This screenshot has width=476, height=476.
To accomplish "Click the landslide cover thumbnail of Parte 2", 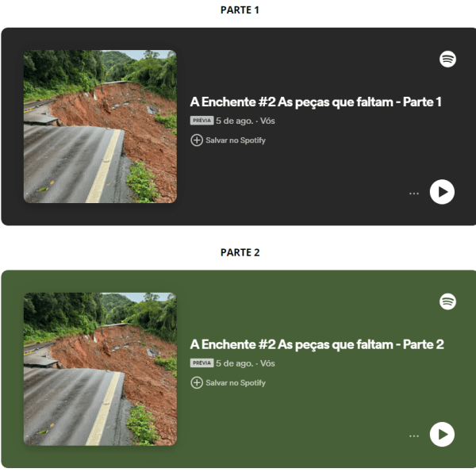I will pos(100,369).
